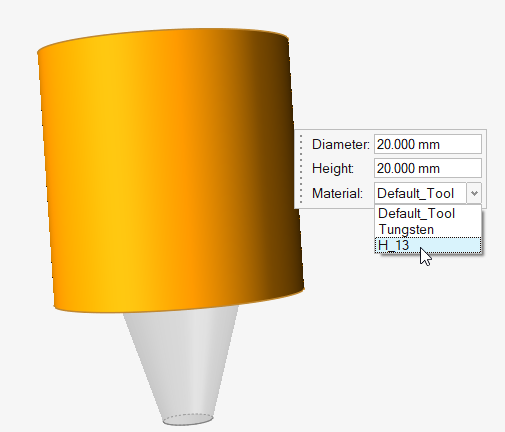The image size is (505, 432).
Task: Click the Diameter input field
Action: pyautogui.click(x=428, y=144)
